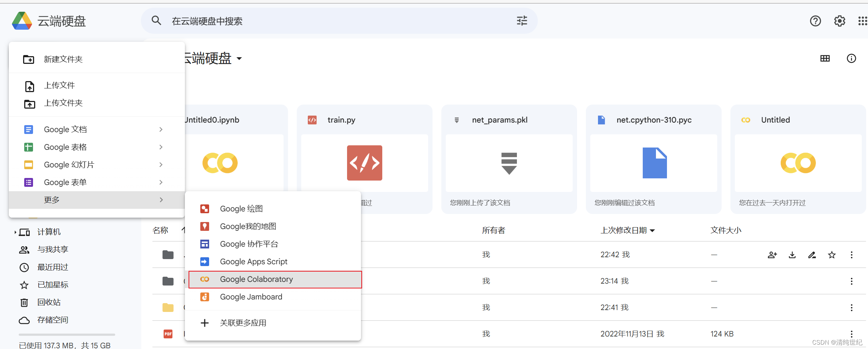Click the 124 KB file size cell
This screenshot has height=349, width=868.
722,334
